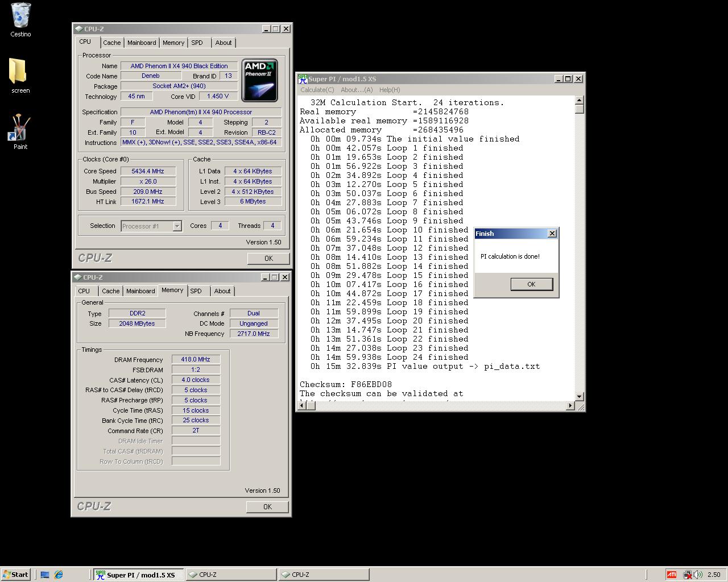Select second CPU-Z taskbar button
The image size is (728, 582).
(324, 575)
